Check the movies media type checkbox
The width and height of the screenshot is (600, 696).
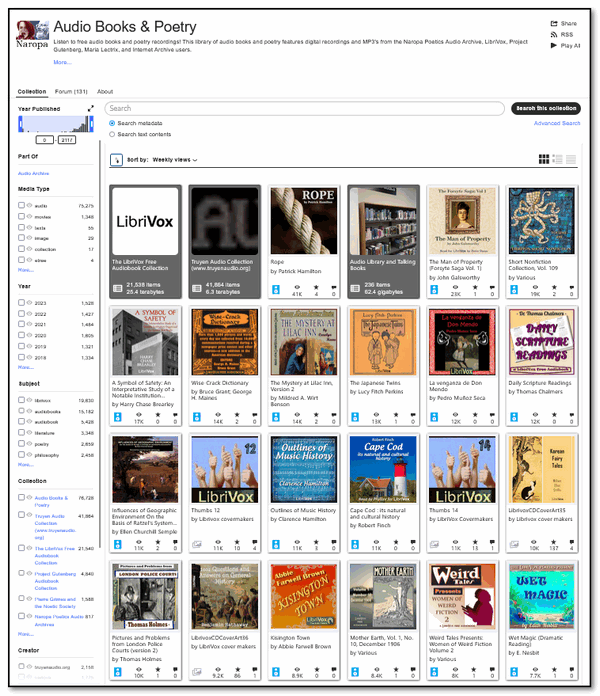tap(21, 216)
